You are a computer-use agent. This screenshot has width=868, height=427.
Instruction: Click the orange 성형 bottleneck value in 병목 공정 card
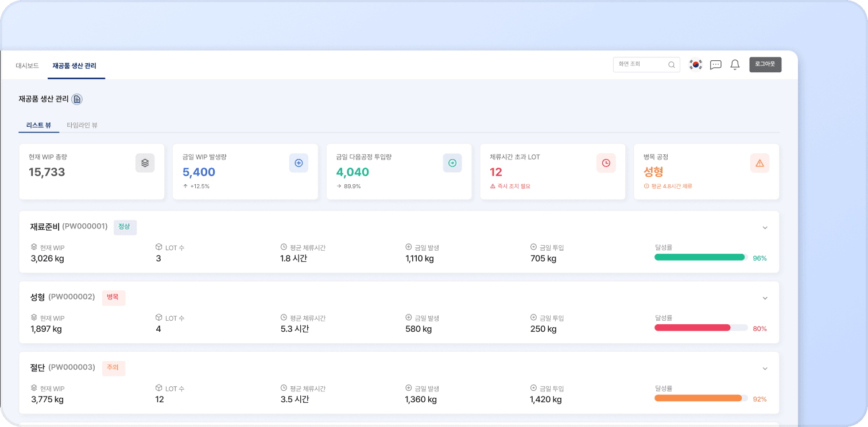pyautogui.click(x=654, y=172)
